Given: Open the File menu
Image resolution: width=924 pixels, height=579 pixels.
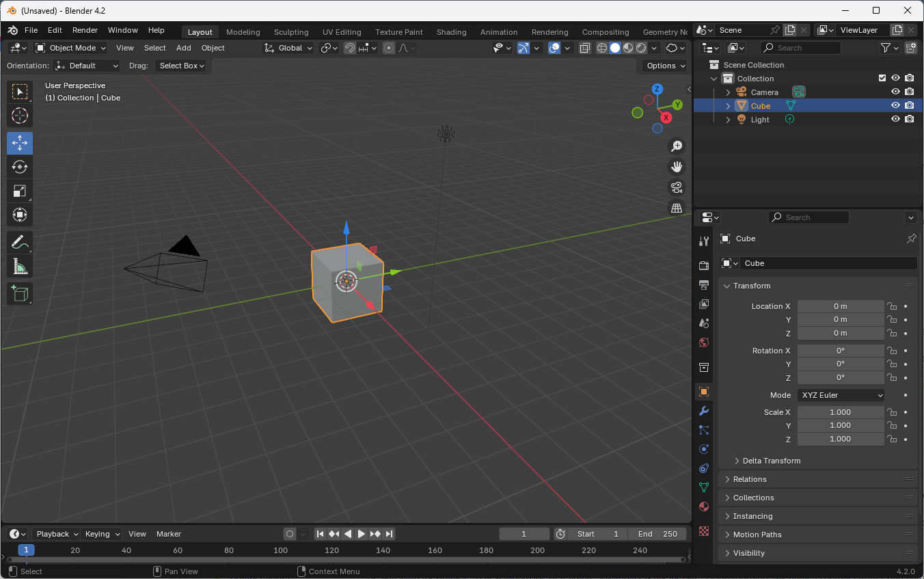Looking at the screenshot, I should coord(31,30).
